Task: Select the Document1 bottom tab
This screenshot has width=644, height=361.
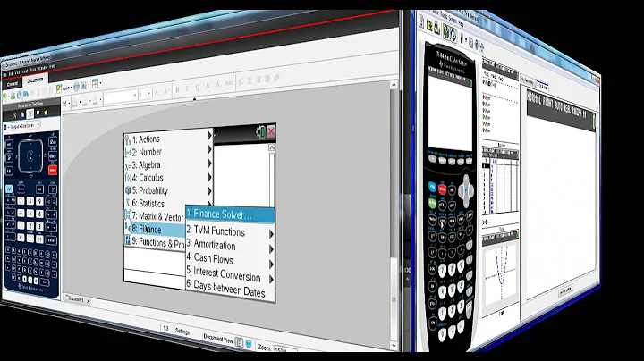Action: (75, 299)
